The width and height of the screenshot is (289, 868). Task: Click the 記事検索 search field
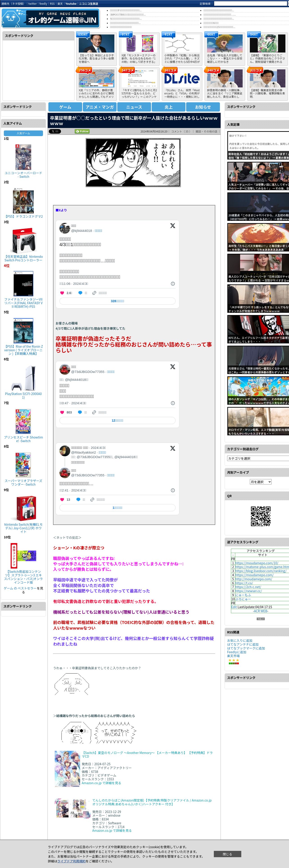click(x=250, y=4)
